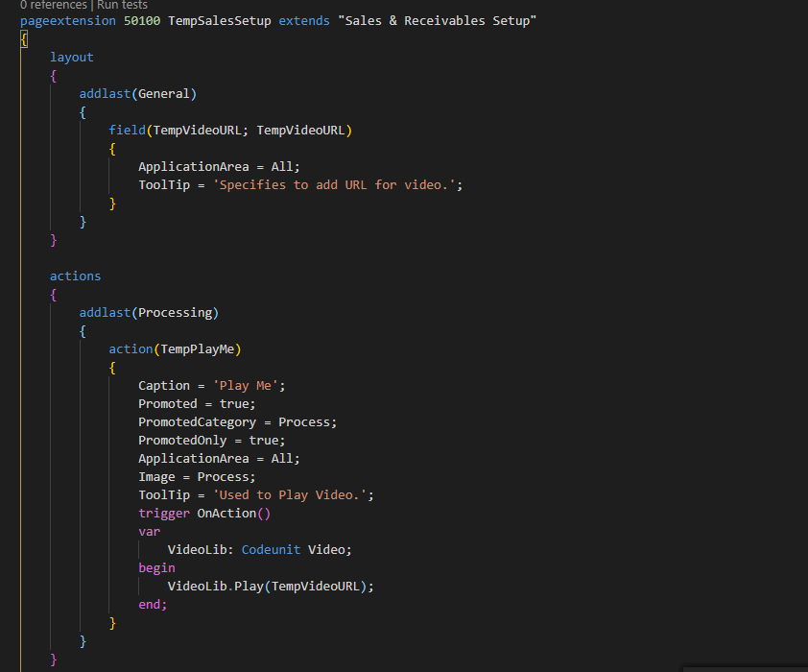Click the "Run tests" CodeLens link

point(122,6)
